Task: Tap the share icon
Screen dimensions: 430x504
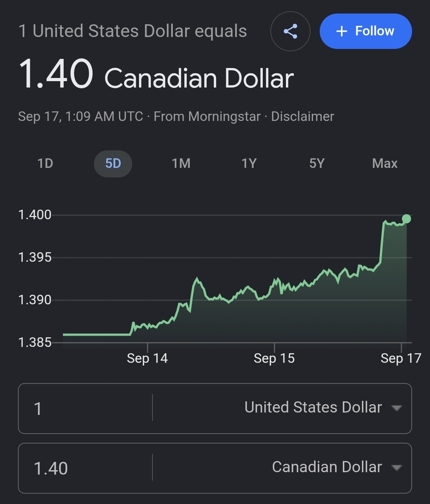Action: tap(290, 31)
